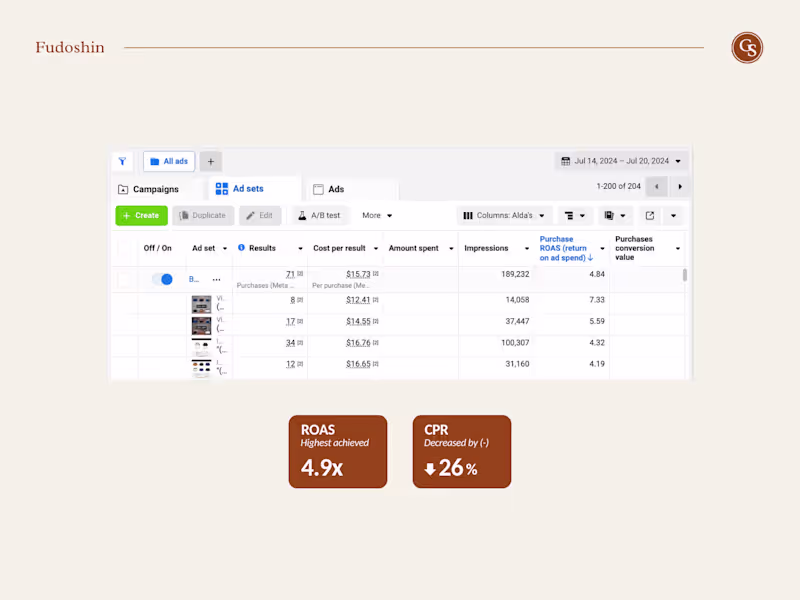800x600 pixels.
Task: Open Ad set column dropdown arrow
Action: [224, 248]
